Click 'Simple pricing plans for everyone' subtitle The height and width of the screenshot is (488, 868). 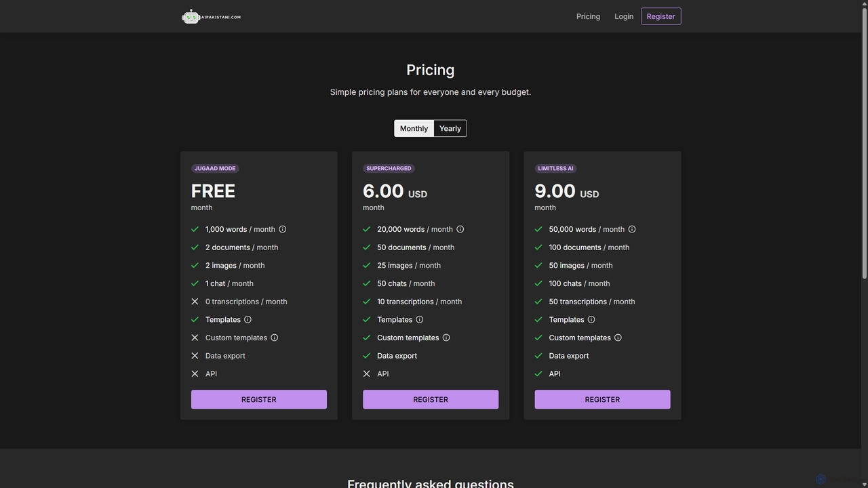click(x=431, y=92)
